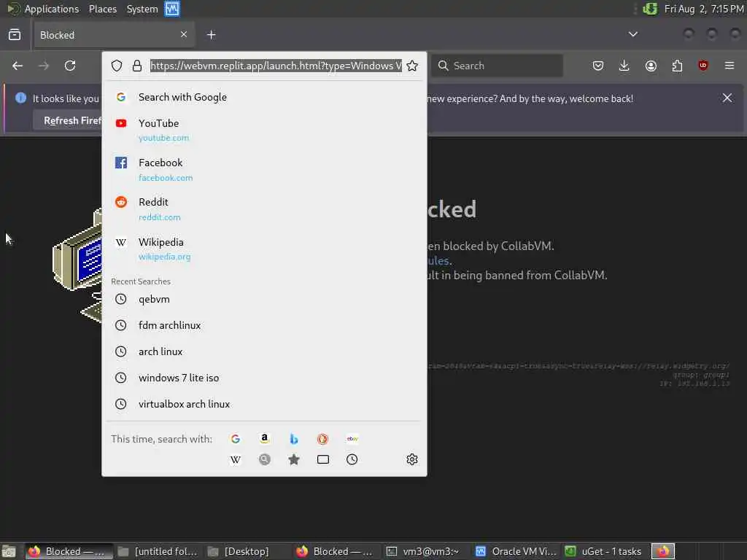Open the uBlock Origin extension
This screenshot has width=747, height=560.
click(x=703, y=66)
